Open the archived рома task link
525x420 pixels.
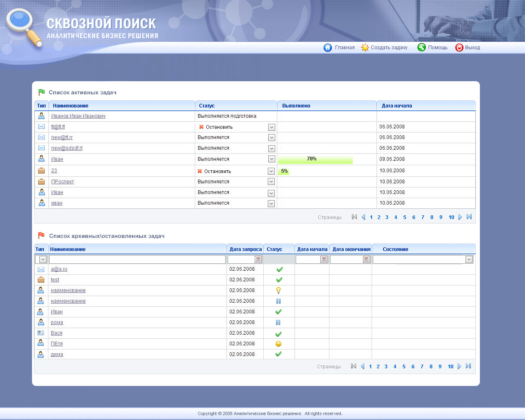click(x=57, y=322)
